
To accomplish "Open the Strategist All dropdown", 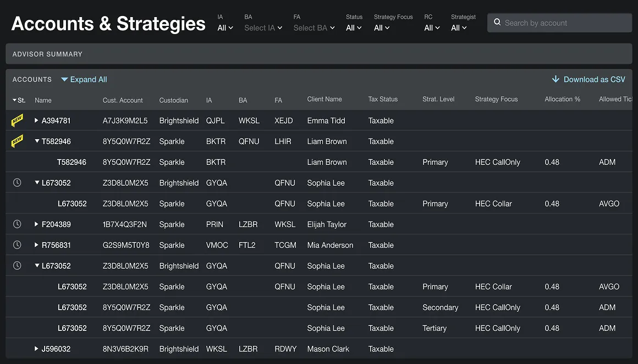I will [x=459, y=27].
